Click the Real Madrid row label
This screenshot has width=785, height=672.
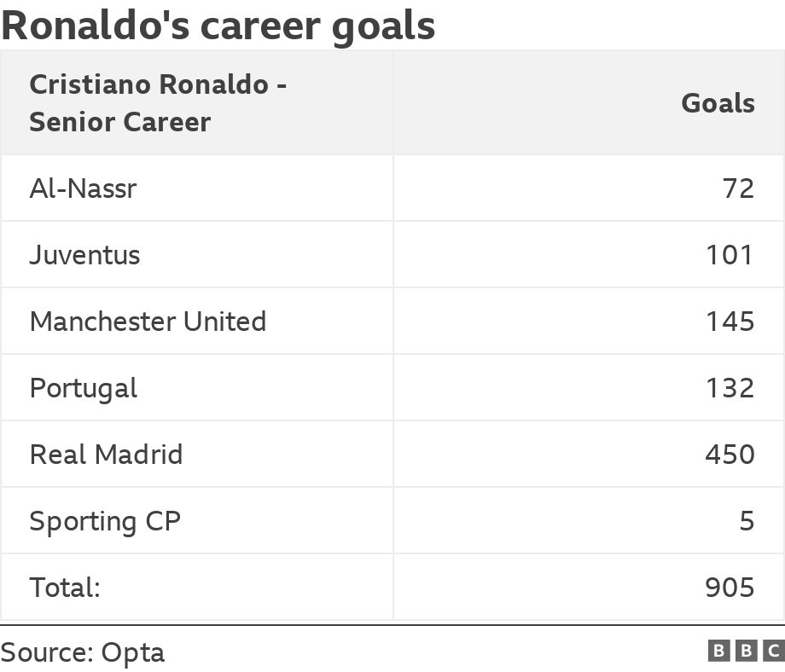(x=106, y=454)
